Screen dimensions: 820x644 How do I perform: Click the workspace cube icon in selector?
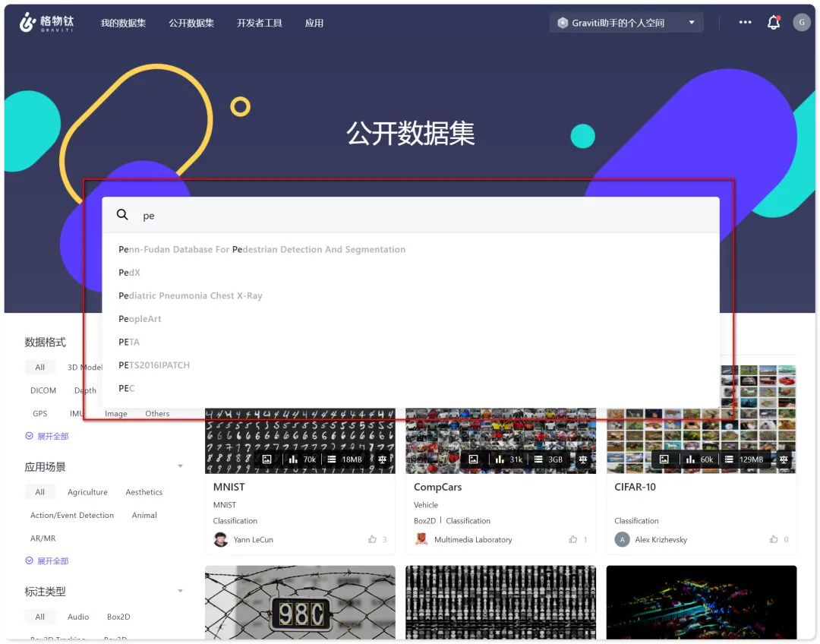click(563, 23)
